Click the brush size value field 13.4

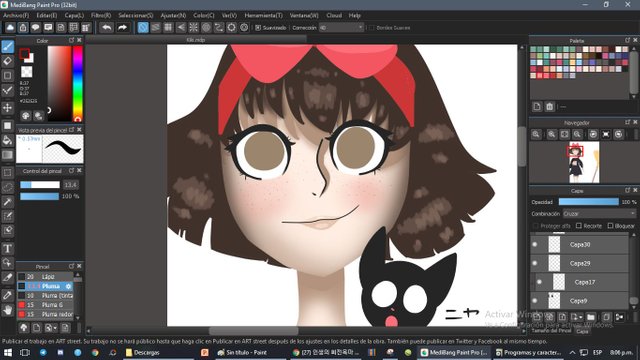(x=70, y=185)
